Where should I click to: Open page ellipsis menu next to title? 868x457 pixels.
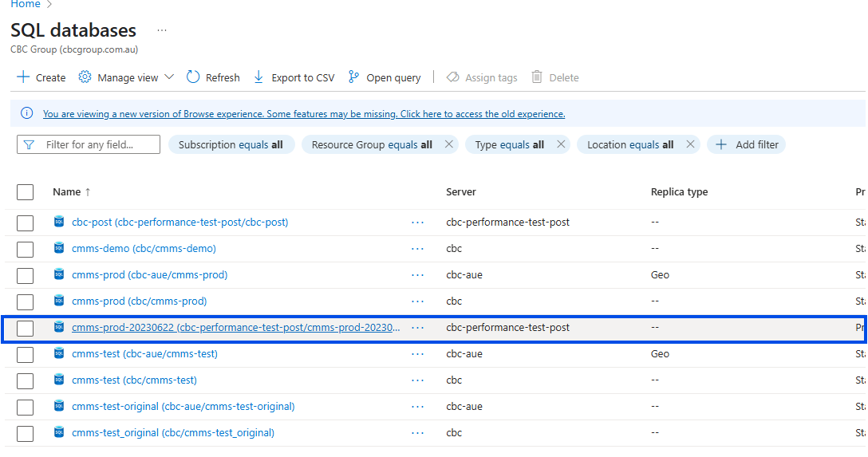[x=162, y=30]
